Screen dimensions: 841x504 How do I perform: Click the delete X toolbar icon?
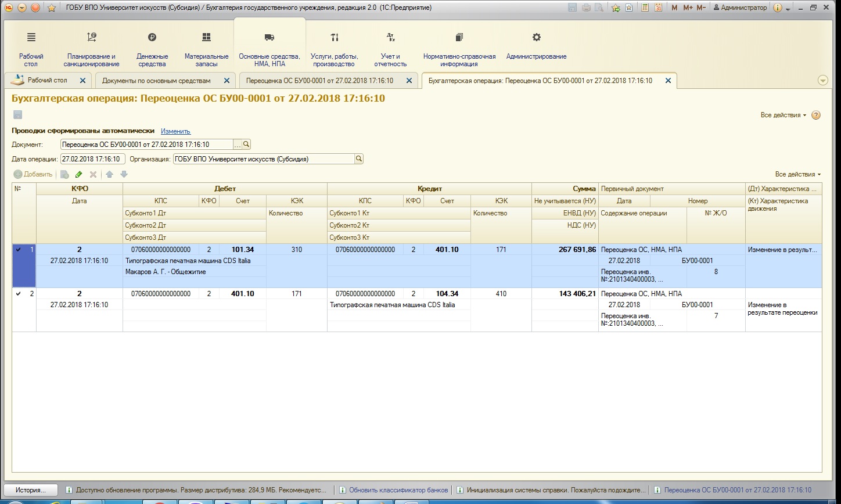93,174
